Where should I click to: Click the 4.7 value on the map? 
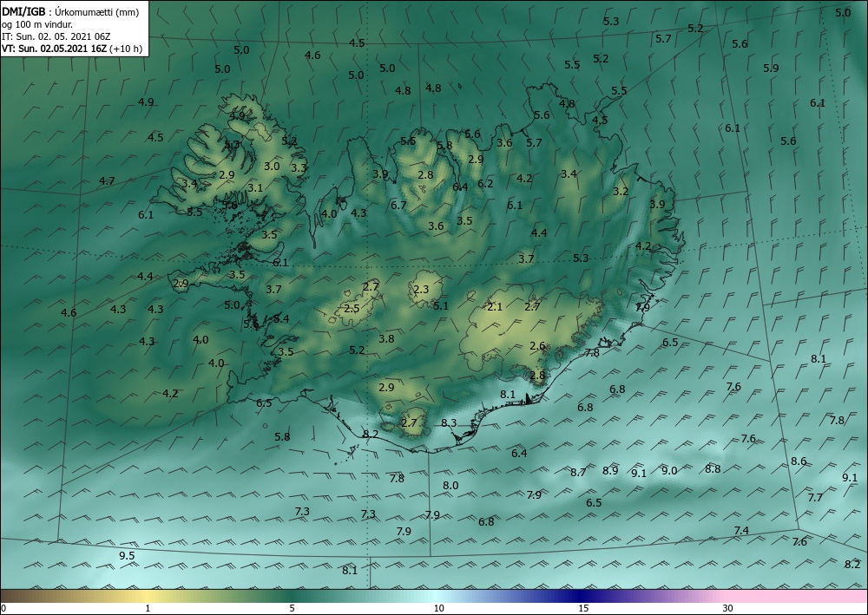(x=107, y=180)
